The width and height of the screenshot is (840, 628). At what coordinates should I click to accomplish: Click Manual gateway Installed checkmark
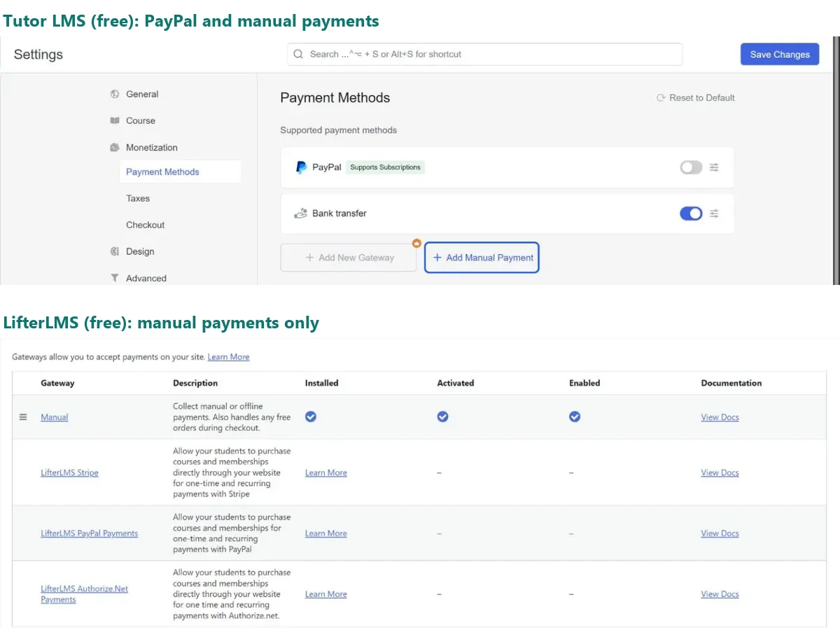(x=311, y=417)
